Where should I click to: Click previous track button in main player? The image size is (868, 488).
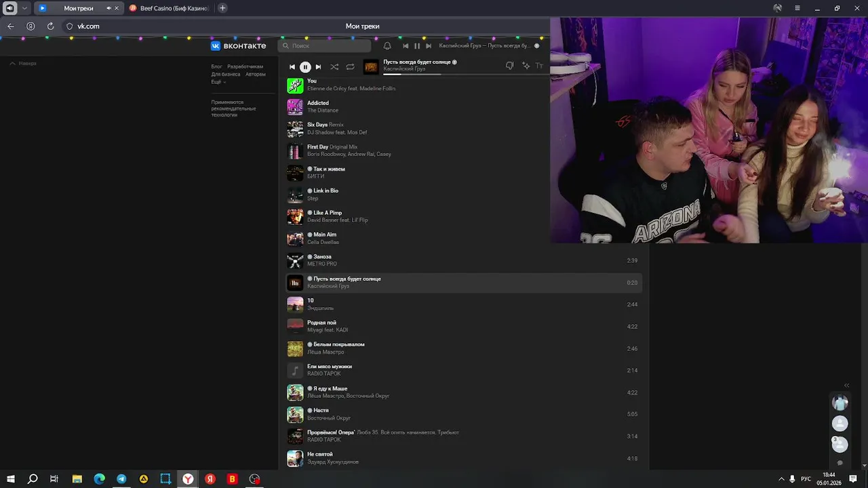pyautogui.click(x=292, y=67)
